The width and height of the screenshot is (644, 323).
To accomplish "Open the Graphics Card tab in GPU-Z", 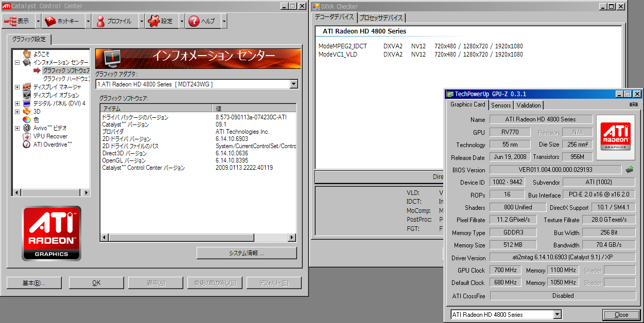I will coord(467,104).
